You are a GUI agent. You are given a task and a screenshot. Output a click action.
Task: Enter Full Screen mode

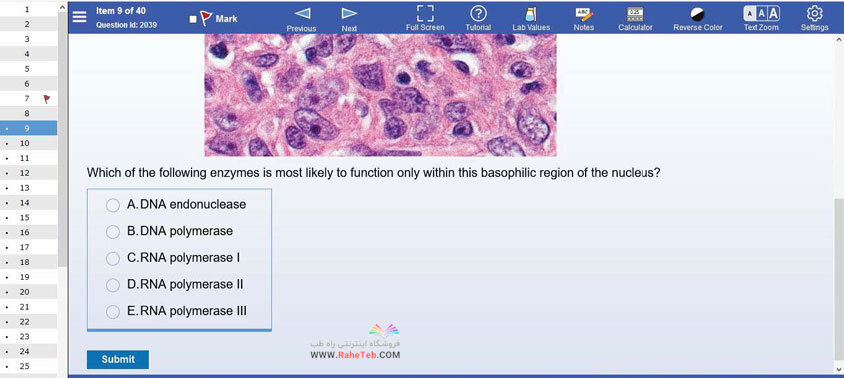[425, 13]
